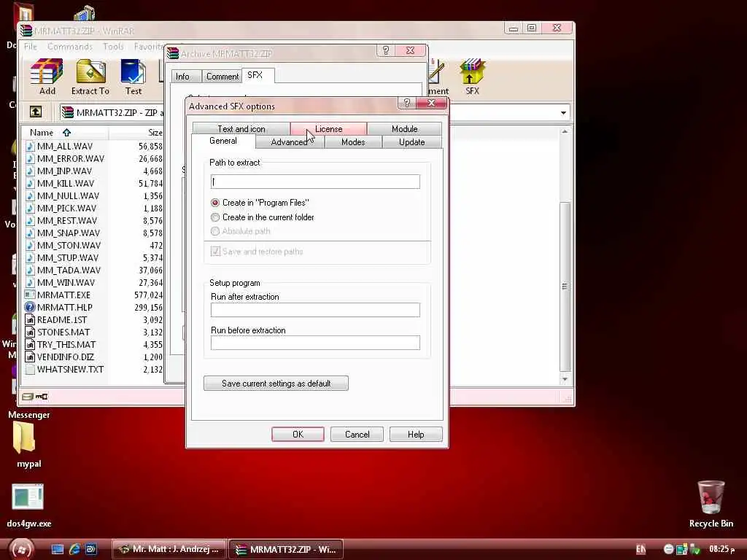Click the EN language indicator in tray
The width and height of the screenshot is (747, 560).
[640, 550]
